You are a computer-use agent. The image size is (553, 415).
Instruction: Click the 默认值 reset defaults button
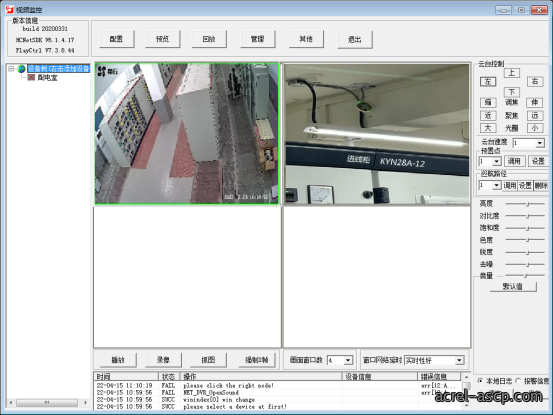coord(513,286)
